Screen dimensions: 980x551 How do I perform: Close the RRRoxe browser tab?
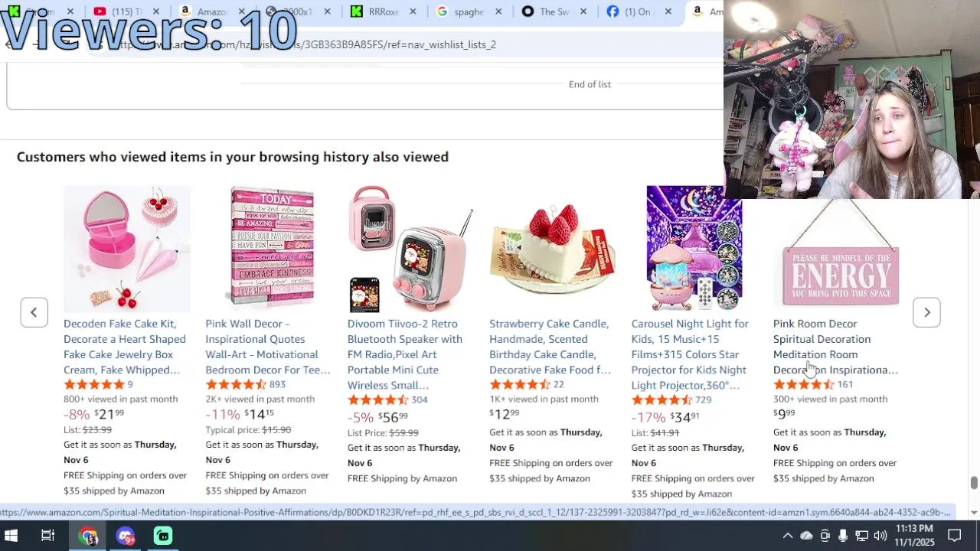(414, 11)
